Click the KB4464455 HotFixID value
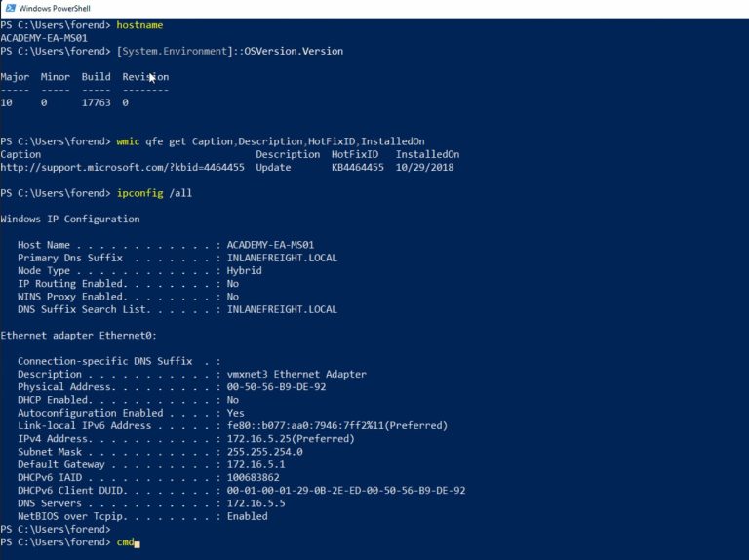 pyautogui.click(x=358, y=167)
